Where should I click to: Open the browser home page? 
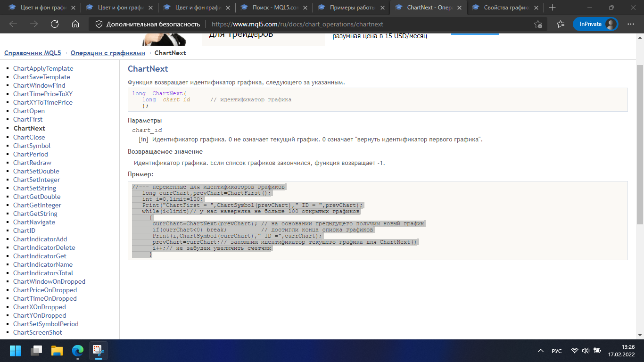coord(75,24)
